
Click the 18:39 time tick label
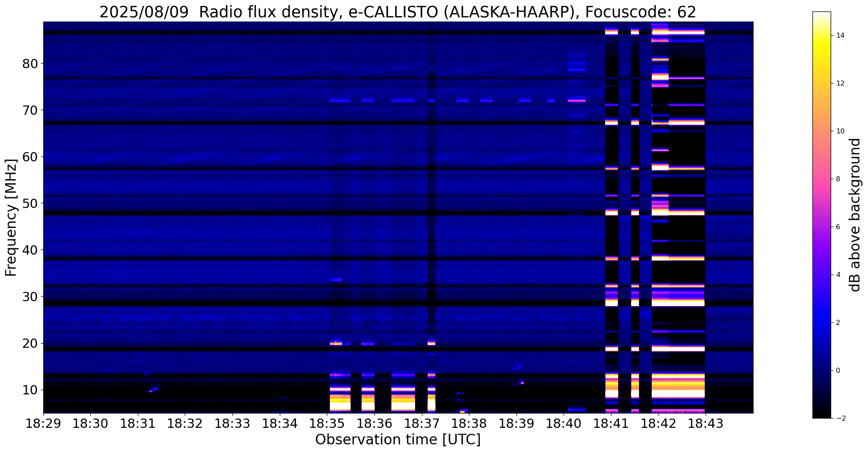click(516, 424)
